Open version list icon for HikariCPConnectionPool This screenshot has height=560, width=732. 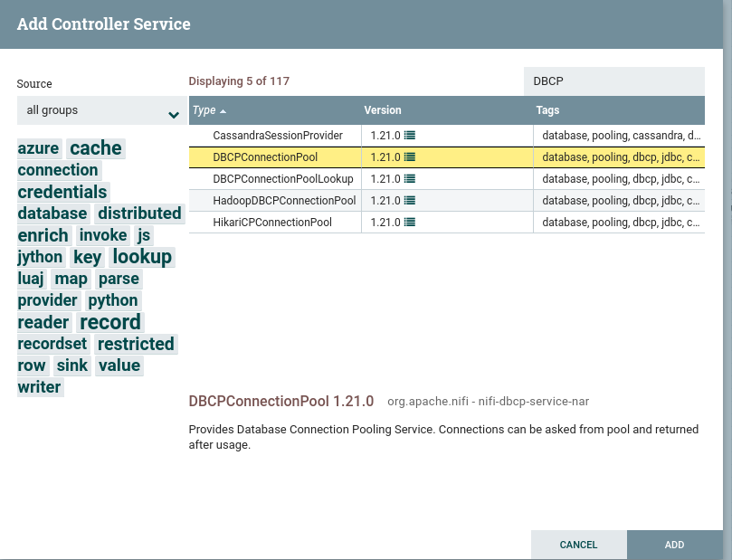coord(409,223)
